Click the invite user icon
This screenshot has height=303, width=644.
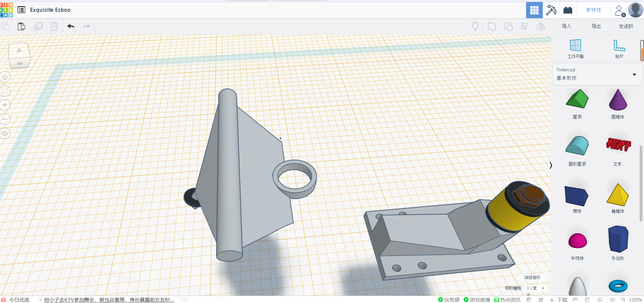[620, 11]
